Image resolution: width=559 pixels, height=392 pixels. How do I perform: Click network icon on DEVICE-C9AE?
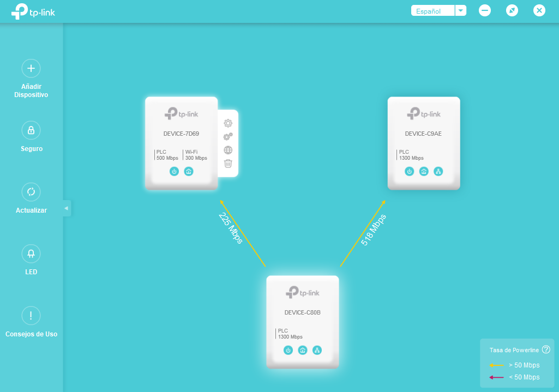point(438,171)
